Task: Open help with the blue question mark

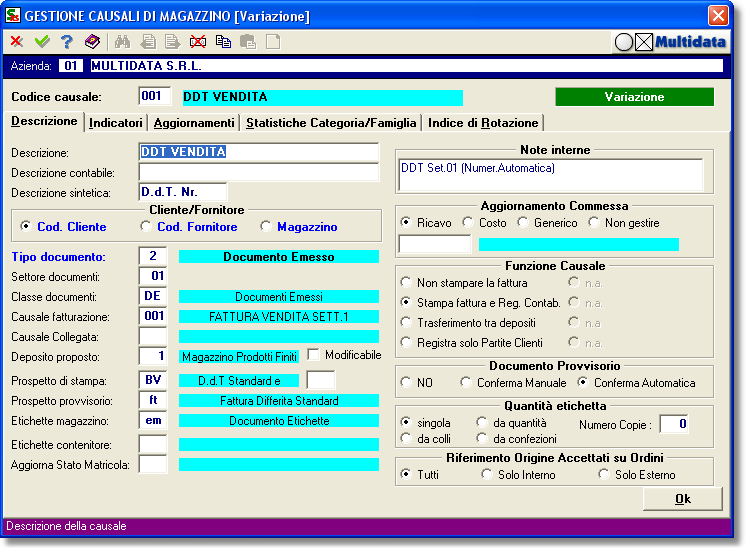Action: [x=67, y=42]
